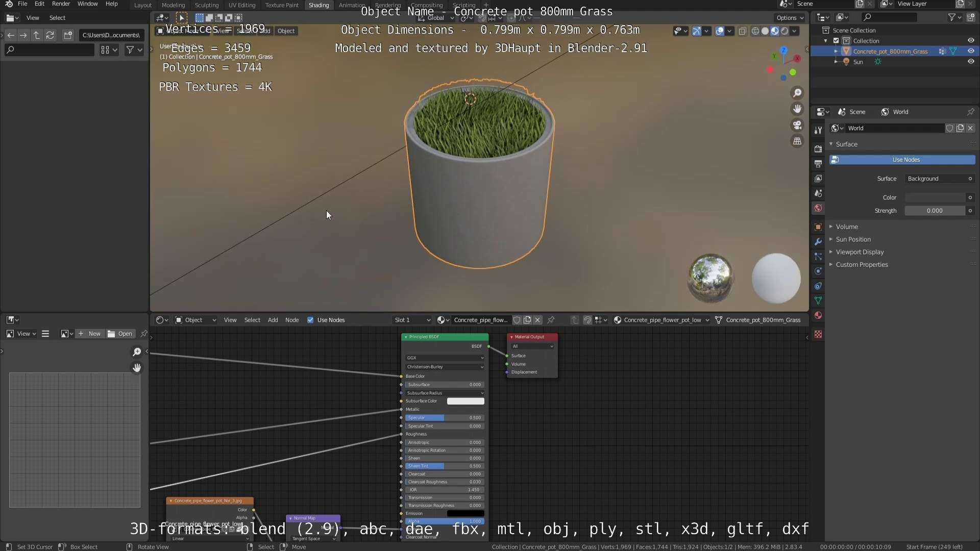Switch to solid viewport shading
The height and width of the screenshot is (551, 980).
(765, 31)
